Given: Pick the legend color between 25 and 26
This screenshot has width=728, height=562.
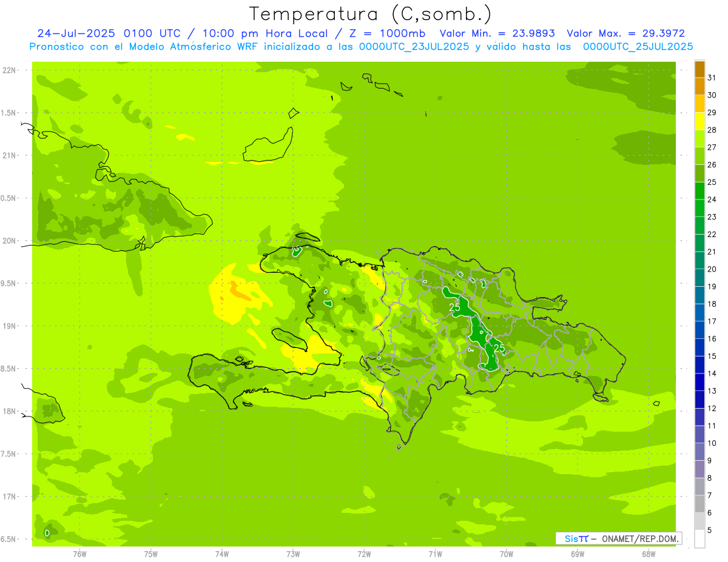Looking at the screenshot, I should coord(699,173).
